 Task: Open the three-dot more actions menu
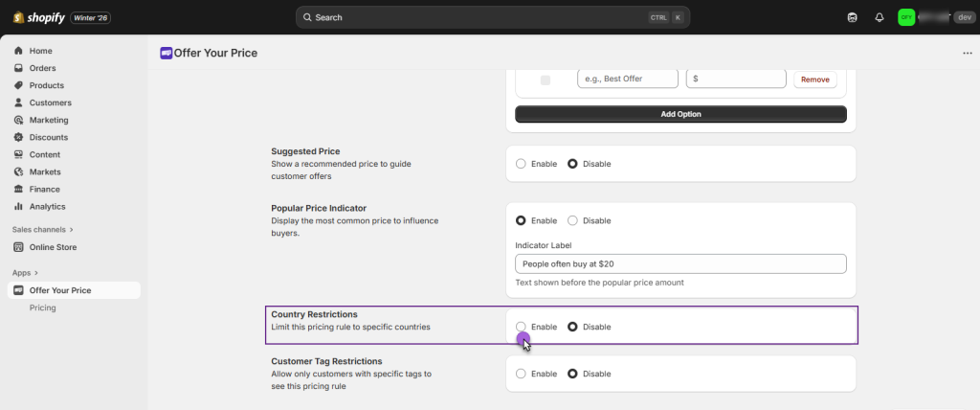point(967,54)
